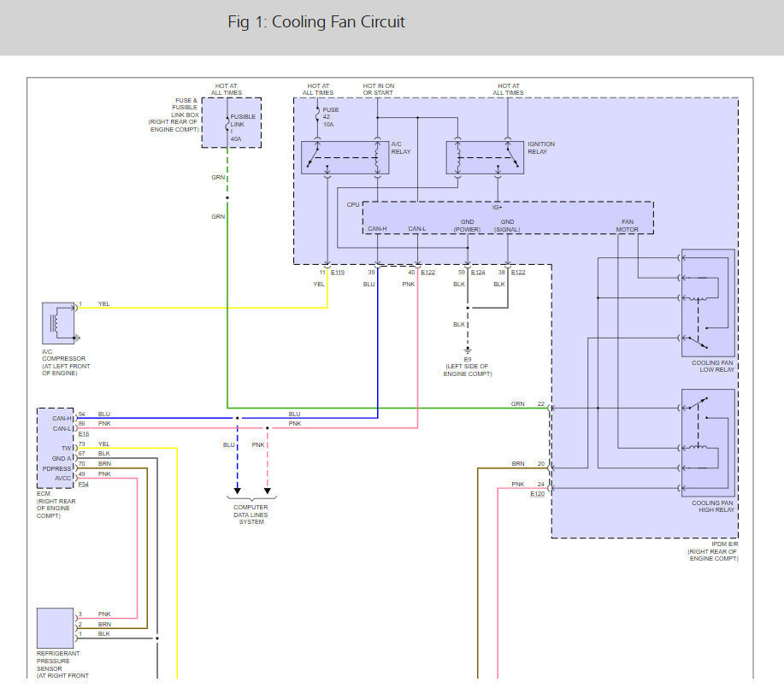
Task: Click the 'AVCC' pin on ECM
Action: point(63,479)
